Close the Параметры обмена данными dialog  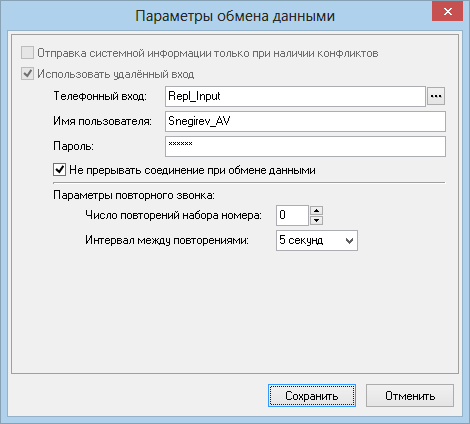pyautogui.click(x=447, y=12)
